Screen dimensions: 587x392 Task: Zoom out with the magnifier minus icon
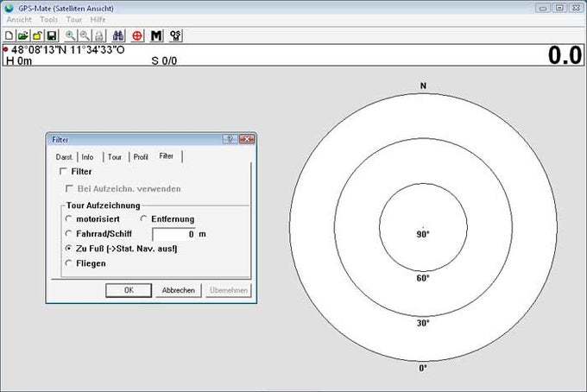click(85, 36)
